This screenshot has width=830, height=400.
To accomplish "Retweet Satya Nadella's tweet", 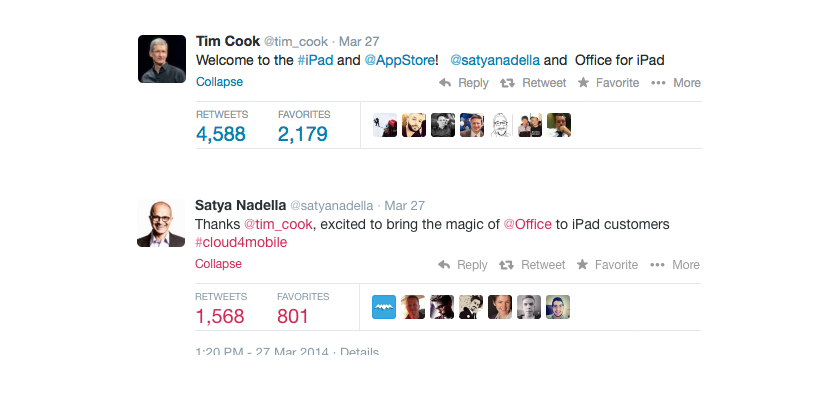I will (532, 265).
